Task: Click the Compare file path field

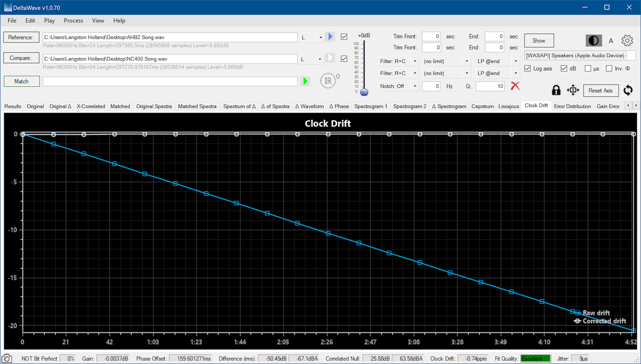Action: click(x=170, y=59)
